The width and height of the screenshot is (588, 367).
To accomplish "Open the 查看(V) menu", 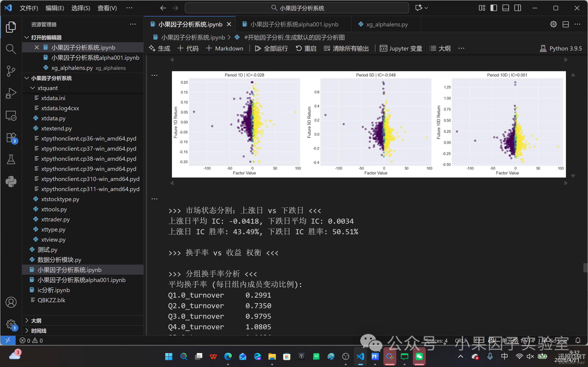I will pyautogui.click(x=107, y=8).
